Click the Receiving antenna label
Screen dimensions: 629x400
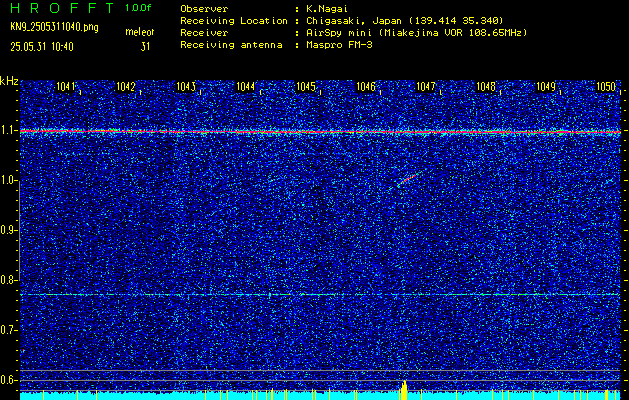pos(231,45)
